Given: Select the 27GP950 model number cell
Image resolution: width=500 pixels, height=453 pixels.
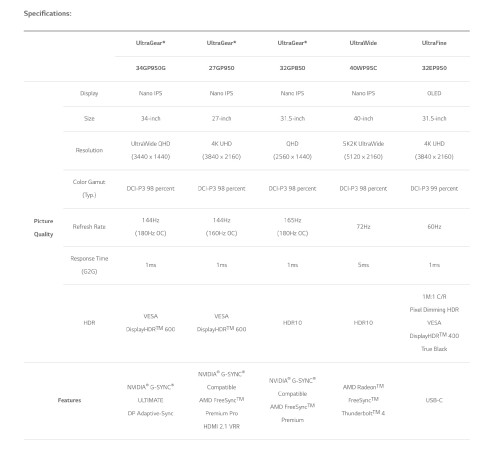Looking at the screenshot, I should 221,68.
